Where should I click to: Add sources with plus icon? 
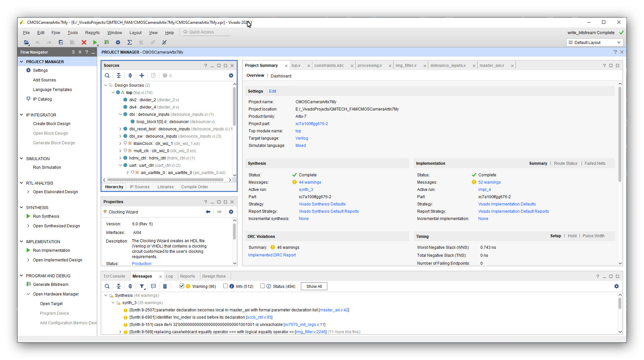(142, 75)
